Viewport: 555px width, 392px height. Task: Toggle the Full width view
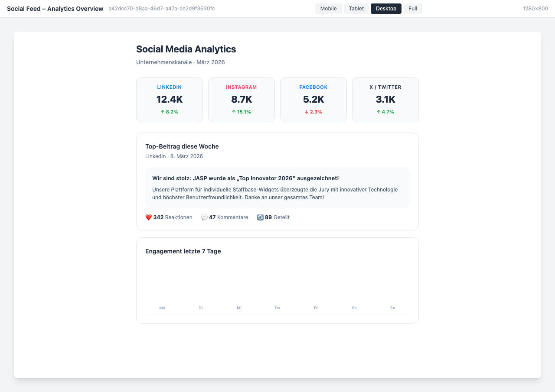pyautogui.click(x=412, y=8)
